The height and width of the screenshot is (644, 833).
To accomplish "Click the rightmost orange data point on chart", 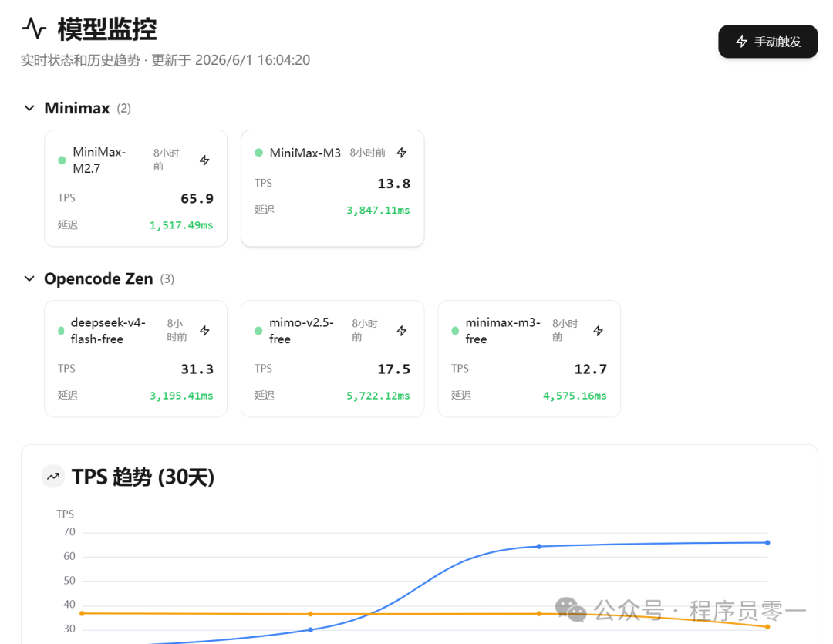I will pos(767,627).
